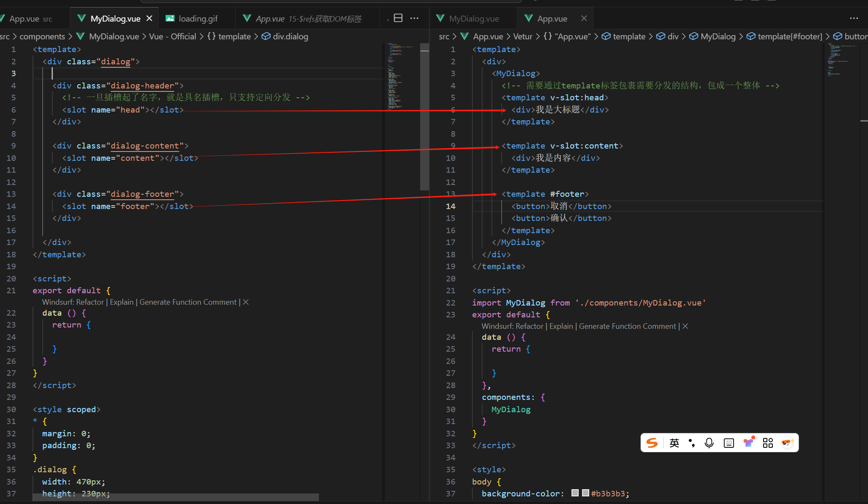Click the components breadcrumb in left editor
This screenshot has width=868, height=504.
pos(42,36)
